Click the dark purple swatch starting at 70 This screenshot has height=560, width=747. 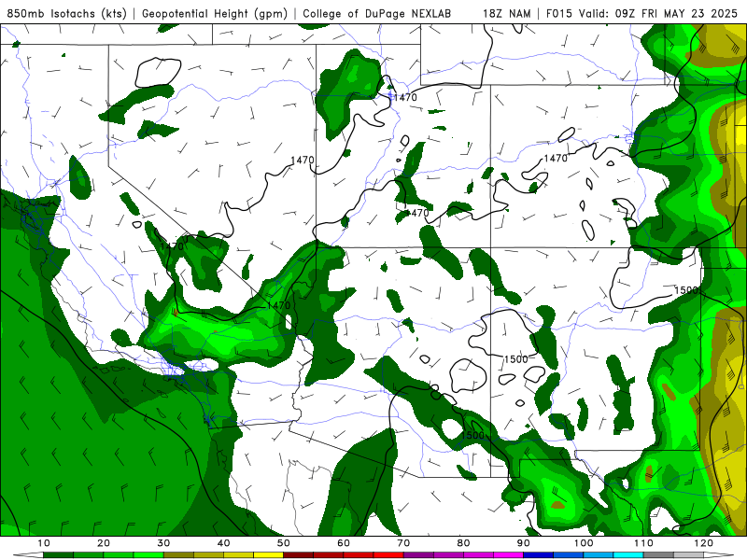(418, 555)
